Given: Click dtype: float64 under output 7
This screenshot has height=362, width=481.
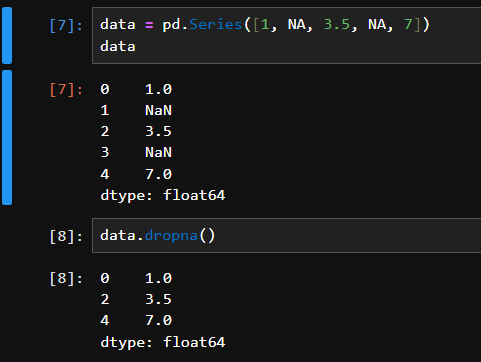Looking at the screenshot, I should (163, 196).
